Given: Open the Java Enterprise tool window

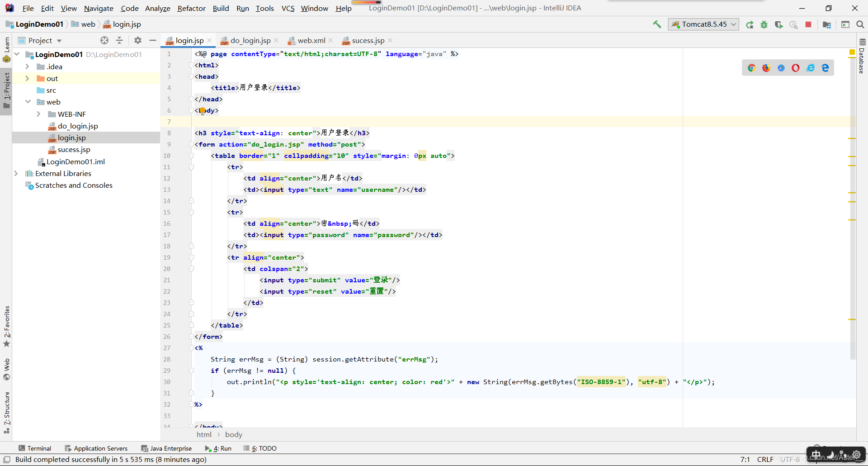Looking at the screenshot, I should tap(166, 448).
